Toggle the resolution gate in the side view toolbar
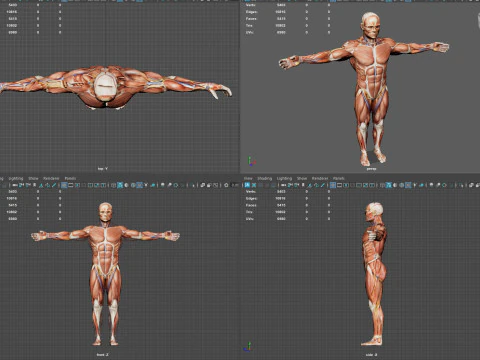This screenshot has height=360, width=480. 346,185
